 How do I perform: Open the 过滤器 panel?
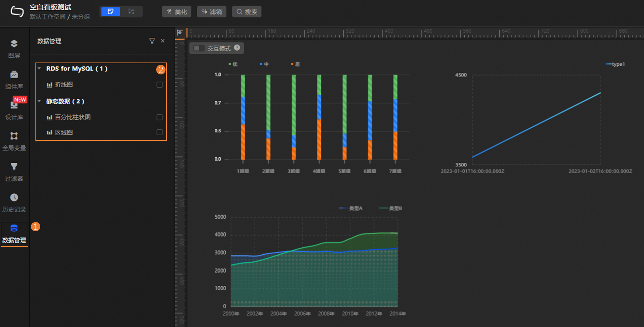pos(14,171)
